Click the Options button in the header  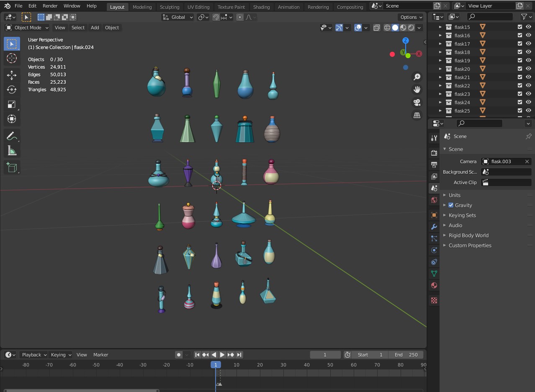tap(411, 17)
